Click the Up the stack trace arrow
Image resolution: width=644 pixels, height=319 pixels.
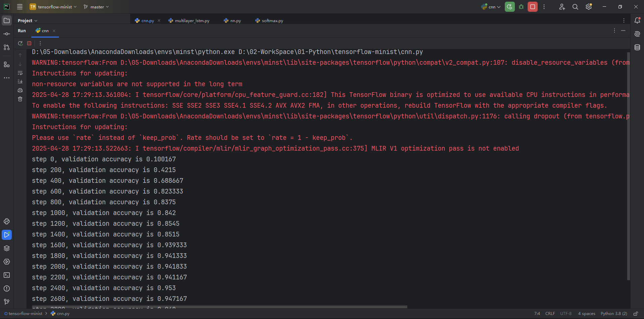coord(20,55)
